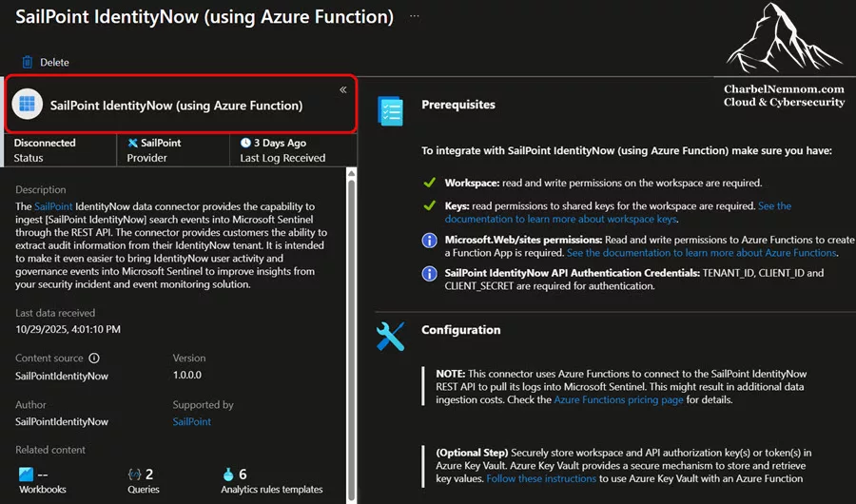Click the SailPoint IdentityNow page title
Image resolution: width=856 pixels, height=504 pixels.
tap(204, 16)
